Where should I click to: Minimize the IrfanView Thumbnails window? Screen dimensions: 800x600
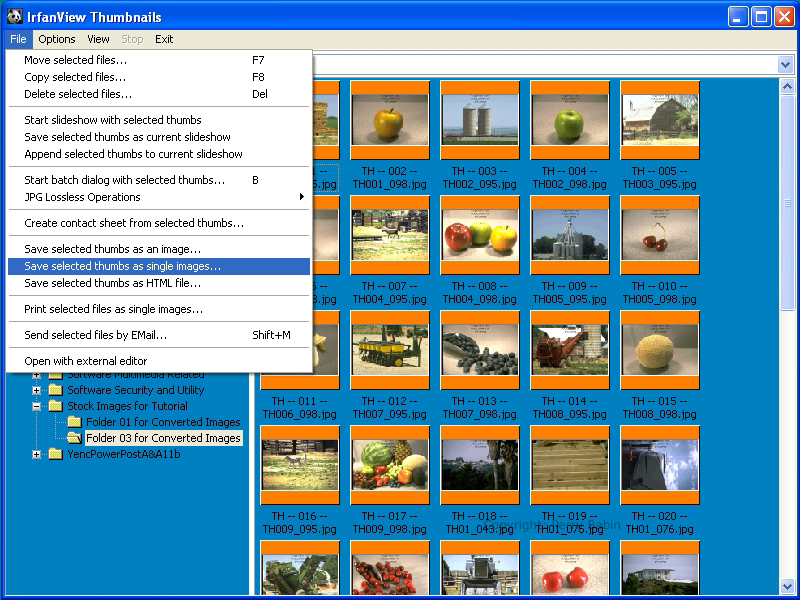pos(737,17)
